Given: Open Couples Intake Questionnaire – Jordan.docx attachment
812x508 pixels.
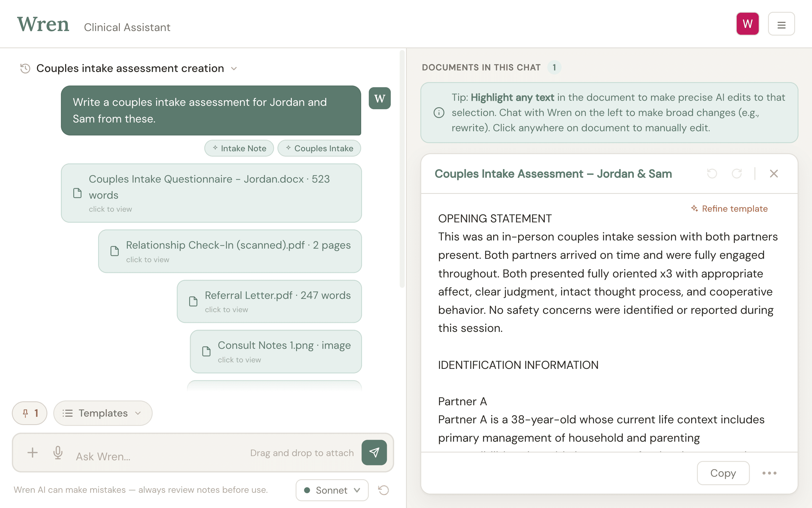Looking at the screenshot, I should [211, 193].
